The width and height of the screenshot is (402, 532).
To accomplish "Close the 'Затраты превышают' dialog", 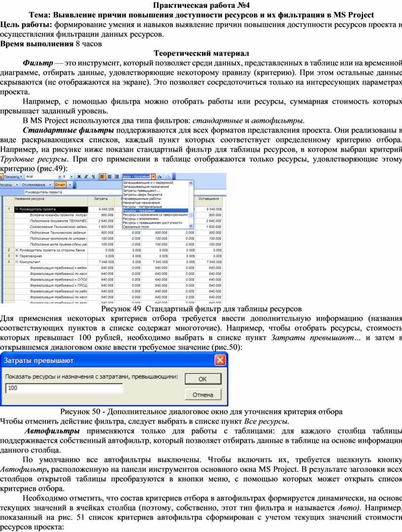I will coord(220,360).
